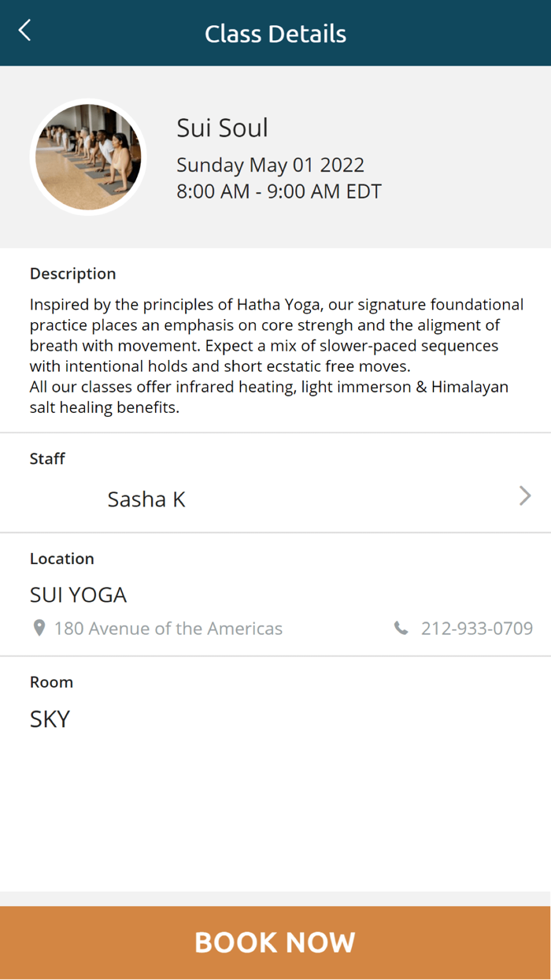Select the SKY room name
Viewport: 551px width, 980px height.
click(50, 718)
